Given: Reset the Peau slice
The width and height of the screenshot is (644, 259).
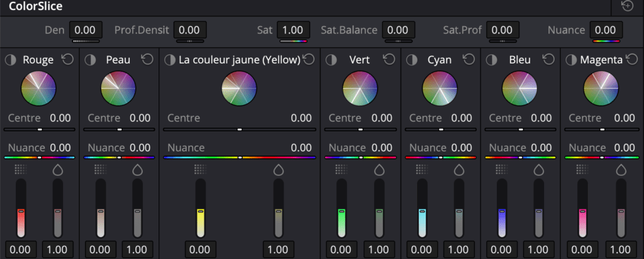Looking at the screenshot, I should coord(147,60).
